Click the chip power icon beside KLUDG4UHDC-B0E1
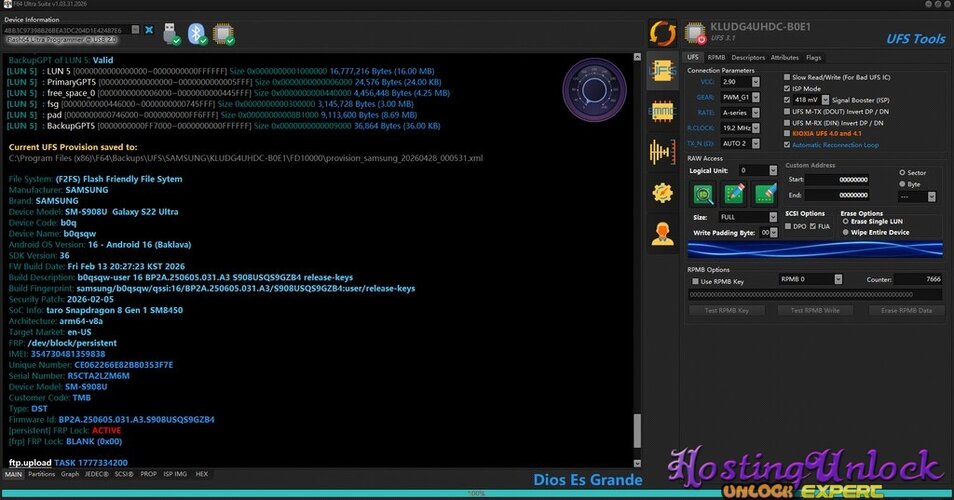Image resolution: width=954 pixels, height=500 pixels. tap(695, 33)
